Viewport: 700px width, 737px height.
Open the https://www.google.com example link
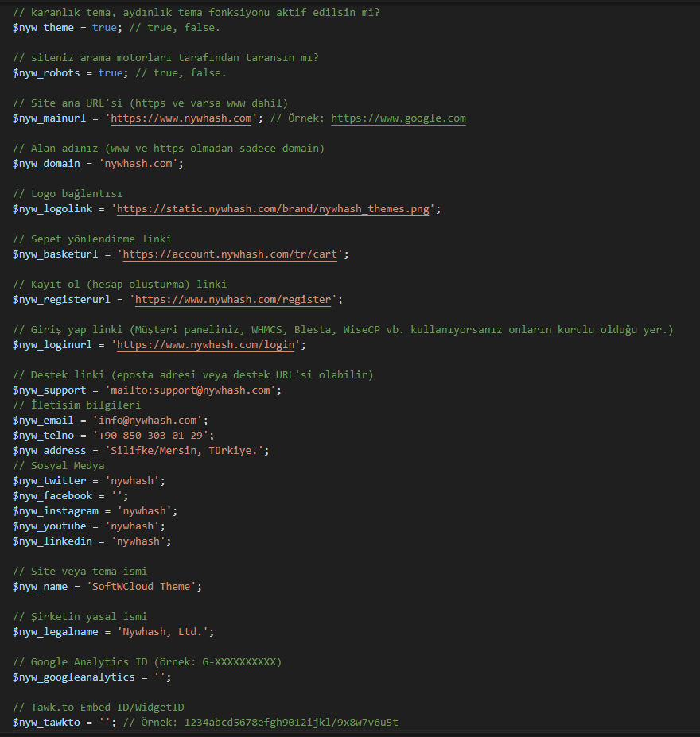(399, 118)
